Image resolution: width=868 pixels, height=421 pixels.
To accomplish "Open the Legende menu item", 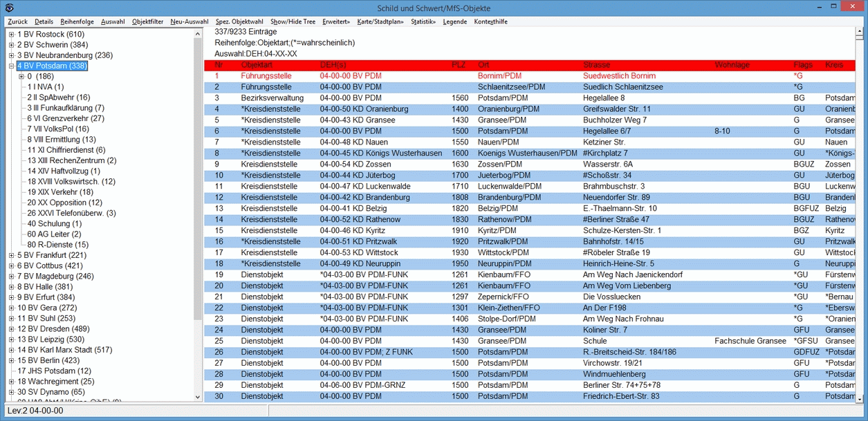I will pos(455,21).
